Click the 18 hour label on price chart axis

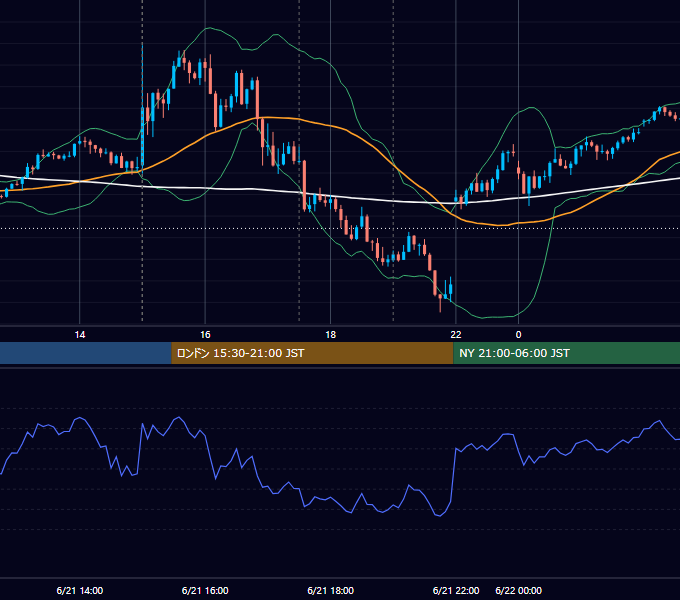[330, 335]
